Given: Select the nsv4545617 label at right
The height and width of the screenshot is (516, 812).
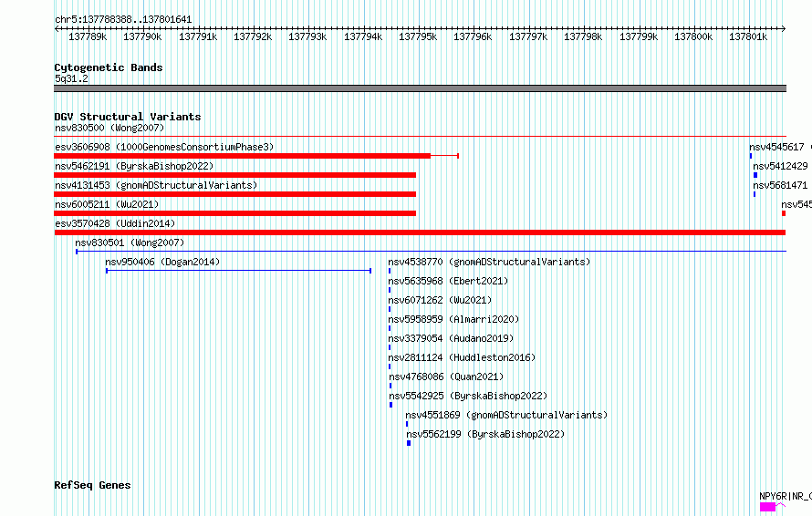Looking at the screenshot, I should [776, 147].
